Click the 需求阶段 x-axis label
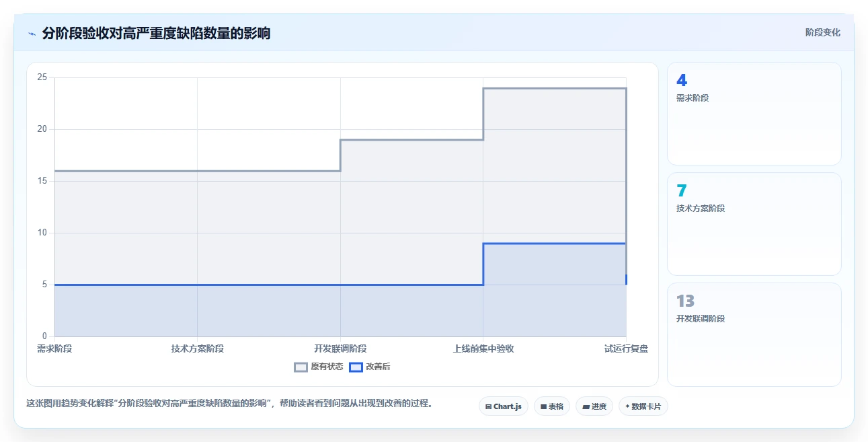868x442 pixels. click(54, 348)
